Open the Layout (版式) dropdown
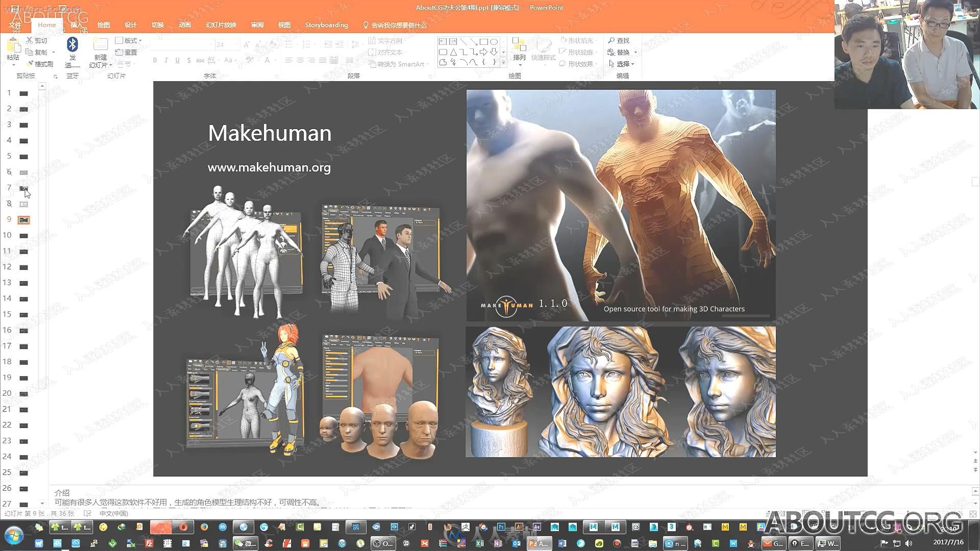 (x=129, y=40)
